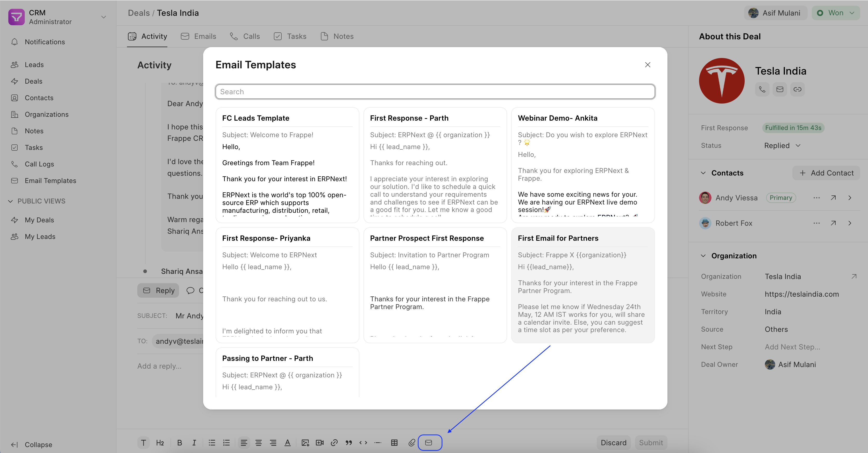Click the link icon under Tesla India

click(x=797, y=89)
